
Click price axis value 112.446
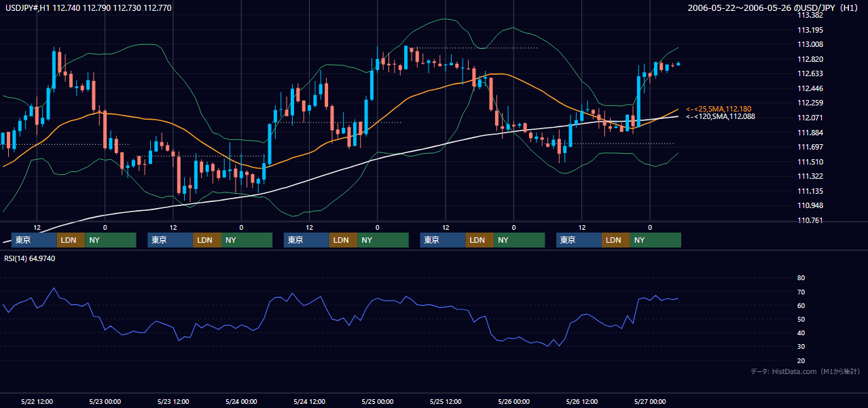(810, 88)
